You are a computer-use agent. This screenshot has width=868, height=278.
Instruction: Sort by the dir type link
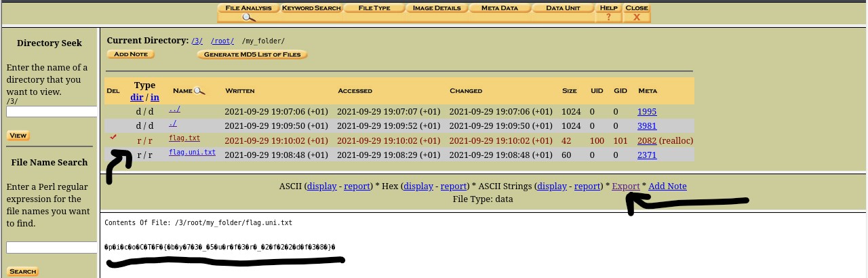[136, 98]
